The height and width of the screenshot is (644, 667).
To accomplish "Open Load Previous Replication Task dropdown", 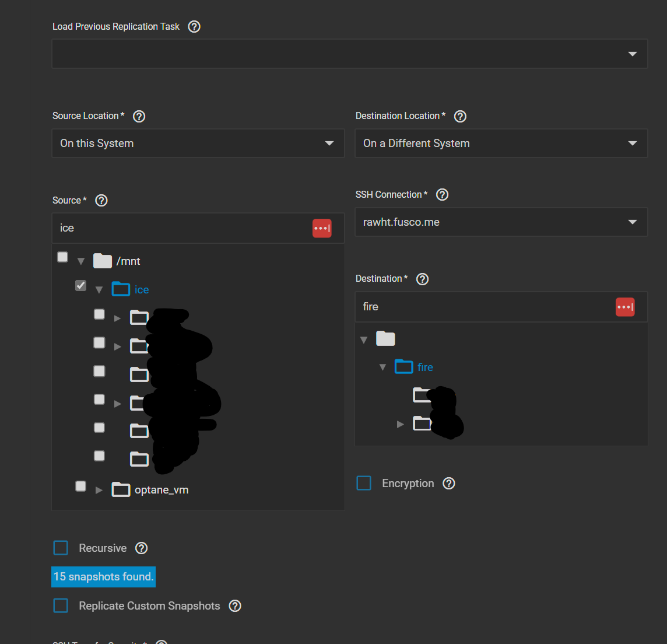I will 350,54.
